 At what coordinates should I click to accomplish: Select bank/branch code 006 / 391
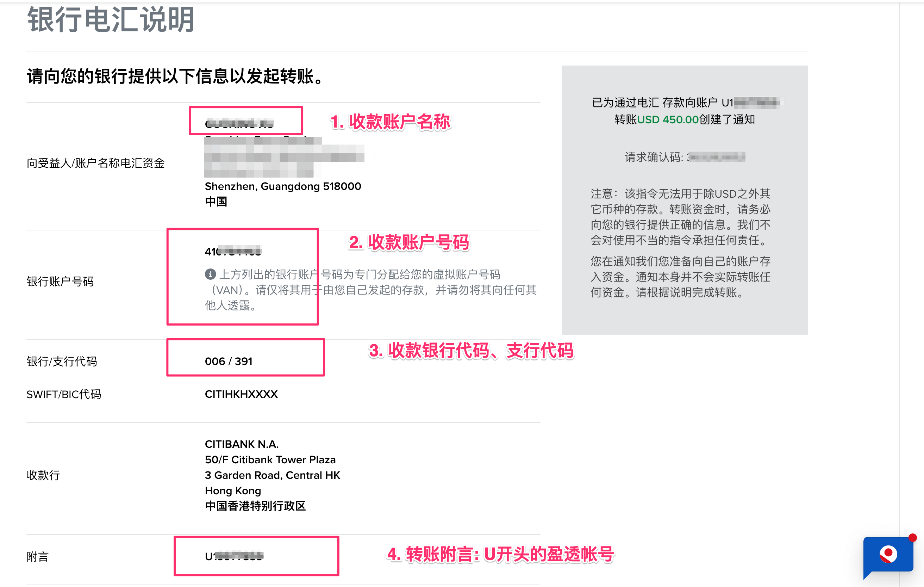click(228, 361)
